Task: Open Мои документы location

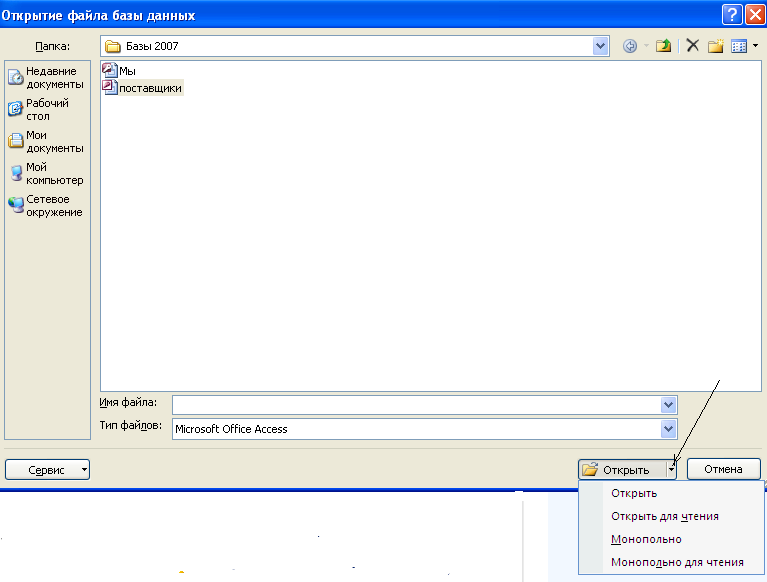Action: click(x=47, y=141)
